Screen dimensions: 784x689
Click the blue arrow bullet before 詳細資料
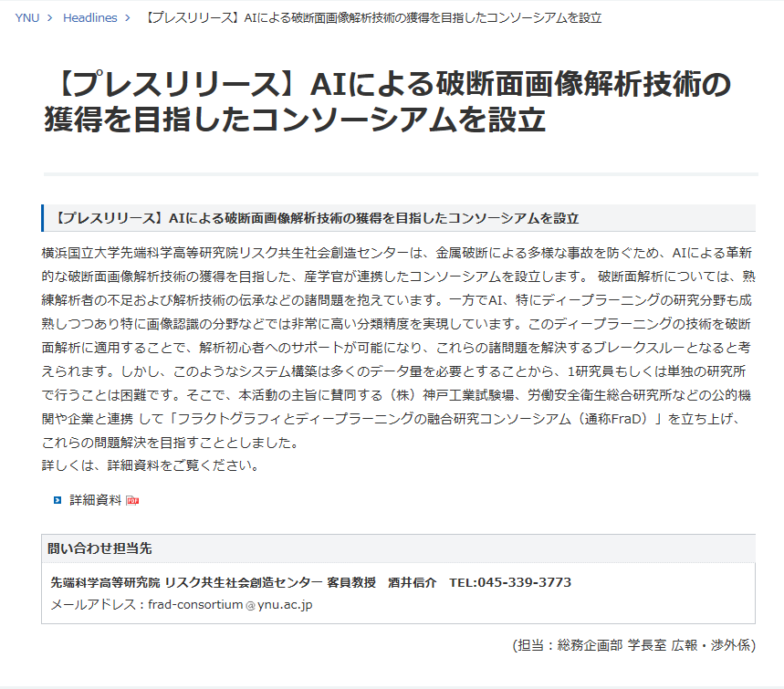point(57,500)
